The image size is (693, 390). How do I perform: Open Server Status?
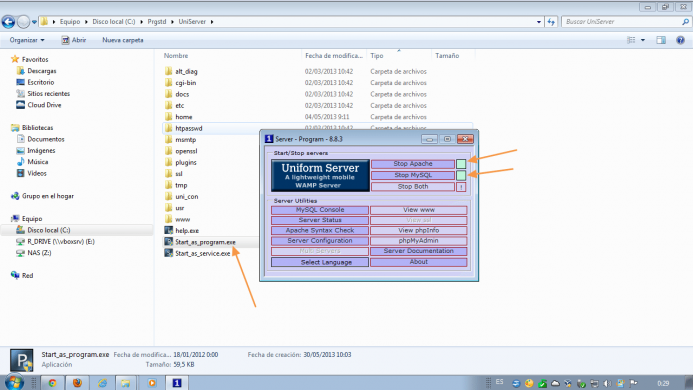[320, 220]
